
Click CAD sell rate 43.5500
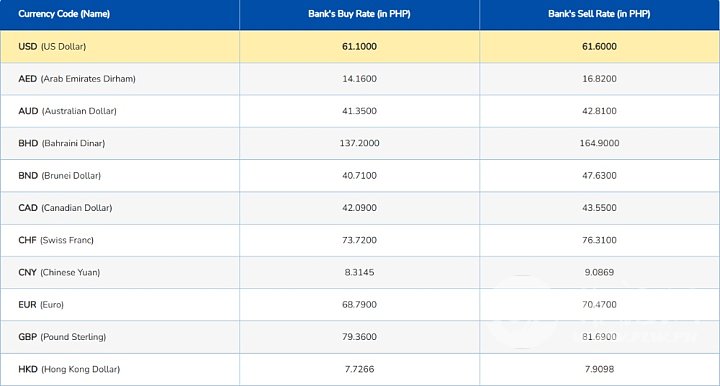pos(599,208)
